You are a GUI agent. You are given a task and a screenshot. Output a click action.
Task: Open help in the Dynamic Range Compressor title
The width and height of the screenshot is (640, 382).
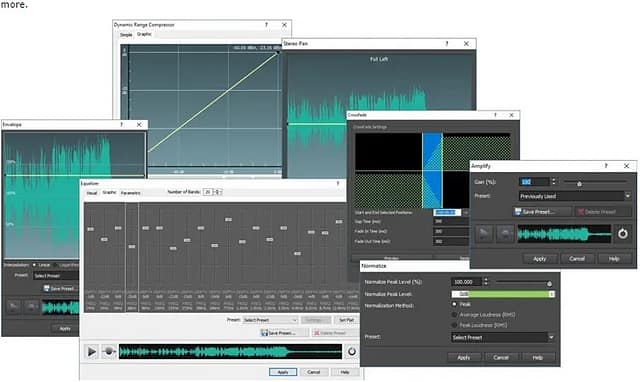coord(267,25)
